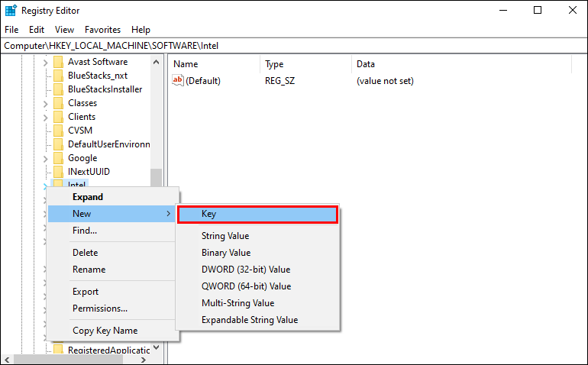Click the BlueStacksInstaller folder icon

58,89
